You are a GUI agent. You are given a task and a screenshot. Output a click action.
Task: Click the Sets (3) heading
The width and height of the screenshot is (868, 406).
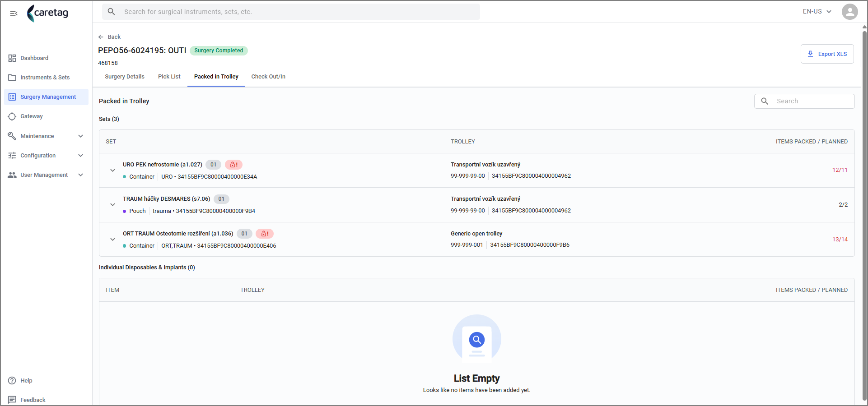tap(109, 119)
